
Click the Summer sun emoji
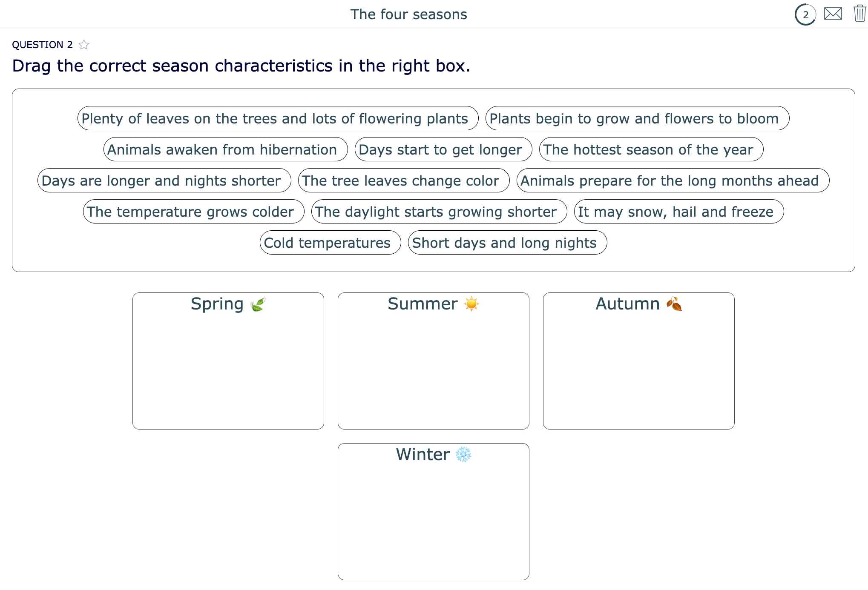coord(472,304)
